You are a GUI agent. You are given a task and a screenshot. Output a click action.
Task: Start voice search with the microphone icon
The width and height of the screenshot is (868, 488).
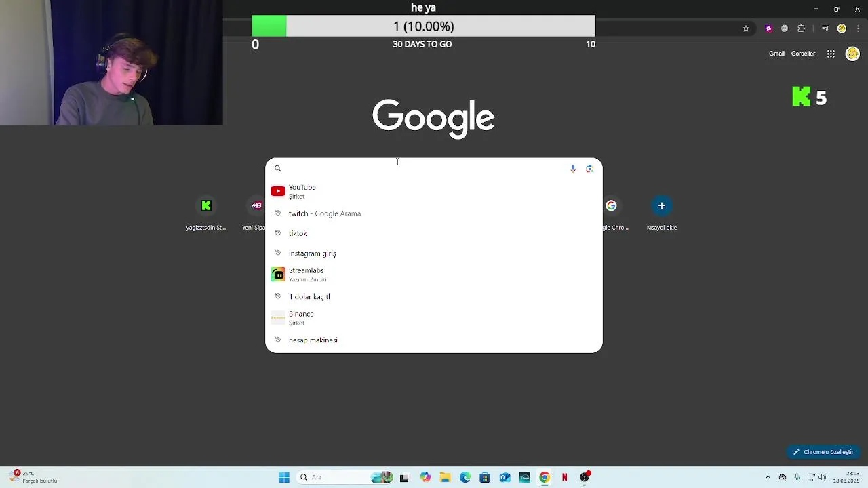coord(573,169)
